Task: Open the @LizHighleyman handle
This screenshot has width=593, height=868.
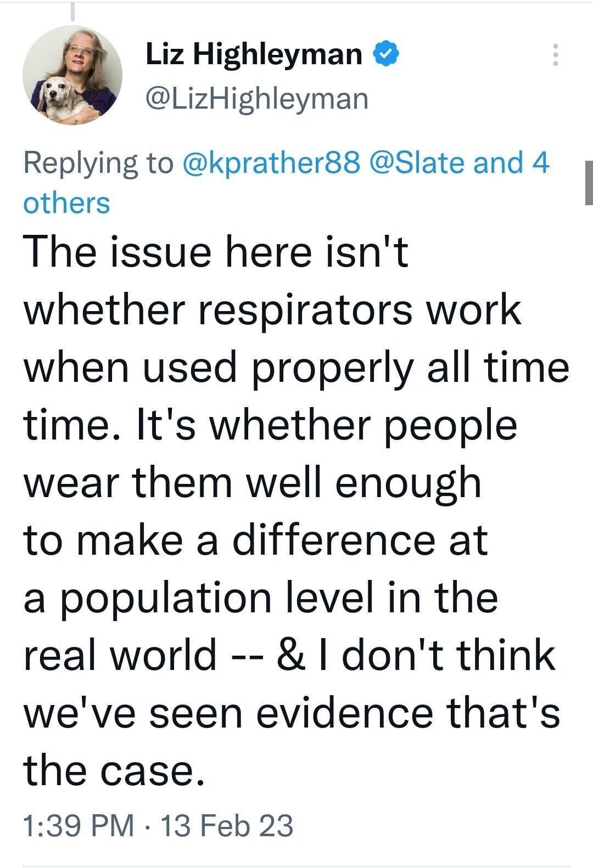Action: pyautogui.click(x=256, y=99)
